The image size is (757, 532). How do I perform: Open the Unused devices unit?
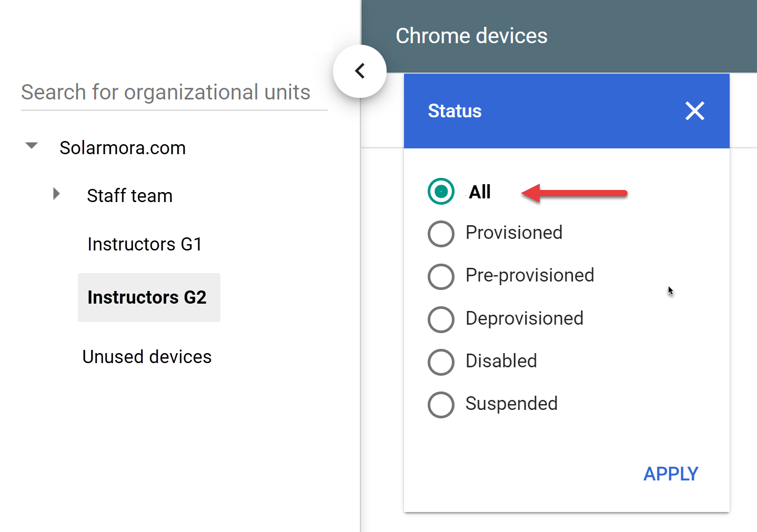147,357
